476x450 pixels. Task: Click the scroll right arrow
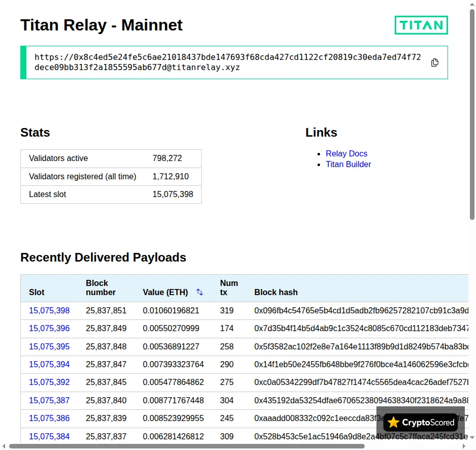pyautogui.click(x=464, y=446)
